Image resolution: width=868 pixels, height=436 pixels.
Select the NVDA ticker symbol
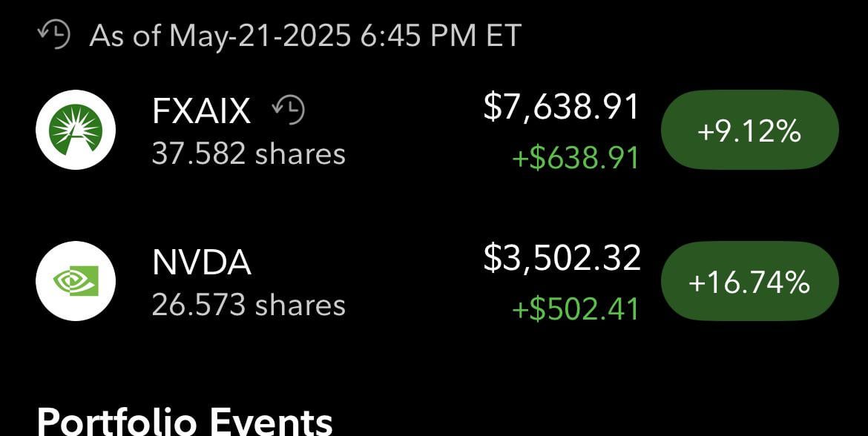tap(201, 262)
